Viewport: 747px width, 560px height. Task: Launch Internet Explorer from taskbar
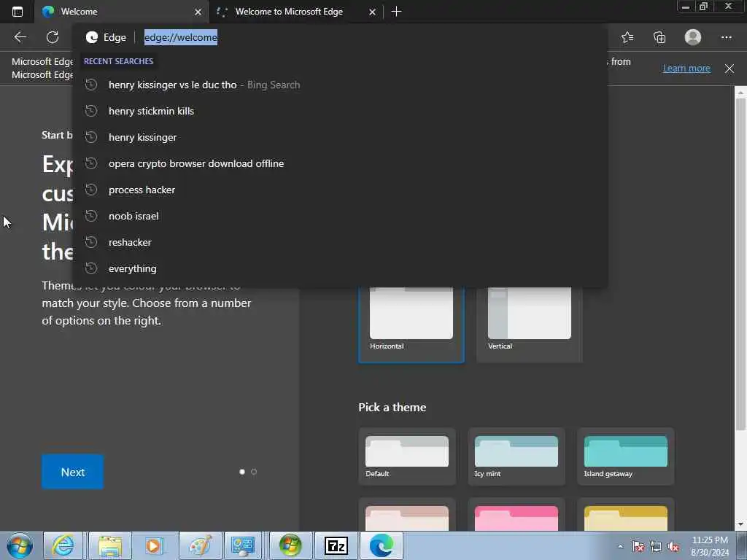(x=63, y=545)
